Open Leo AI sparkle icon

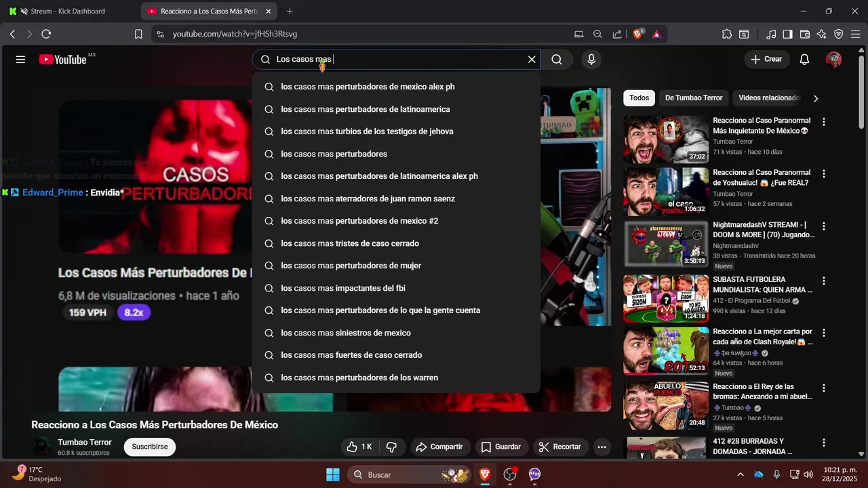point(821,34)
